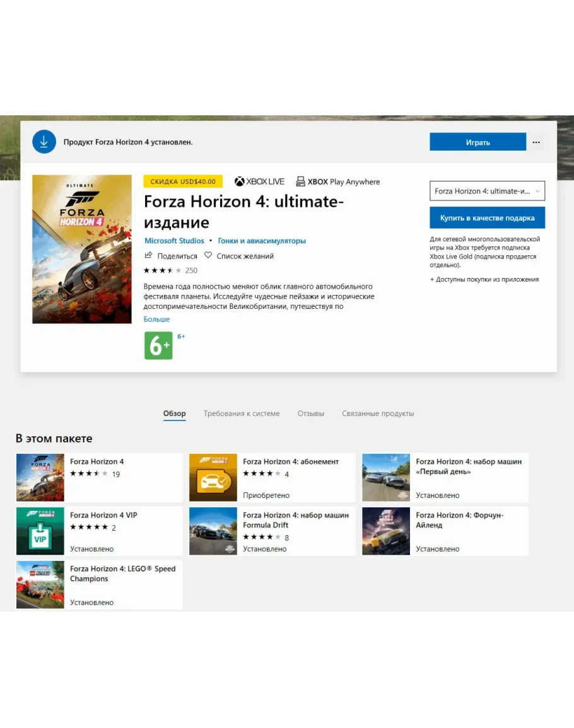Open the three-dots more options menu

point(536,142)
